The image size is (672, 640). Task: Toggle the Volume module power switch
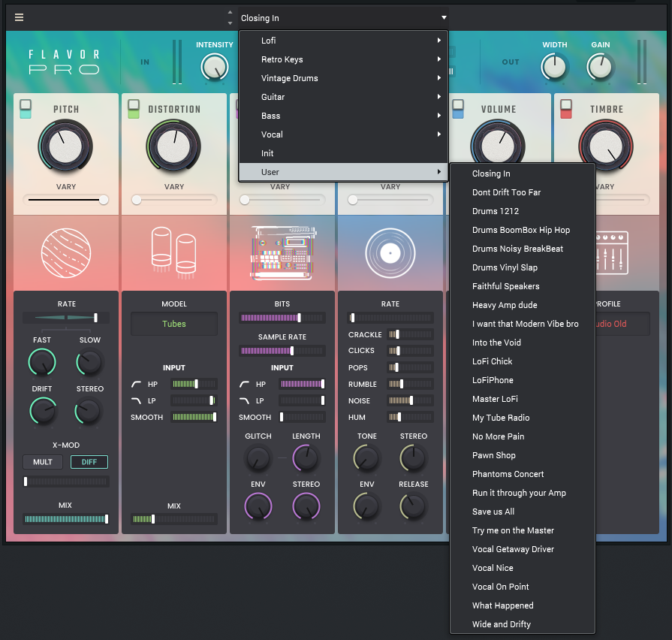point(458,109)
